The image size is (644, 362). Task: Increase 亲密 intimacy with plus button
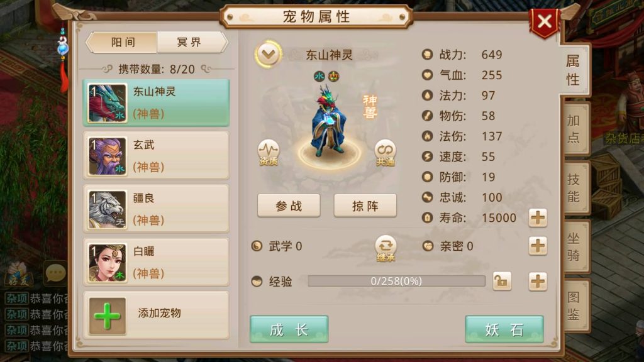coord(538,246)
